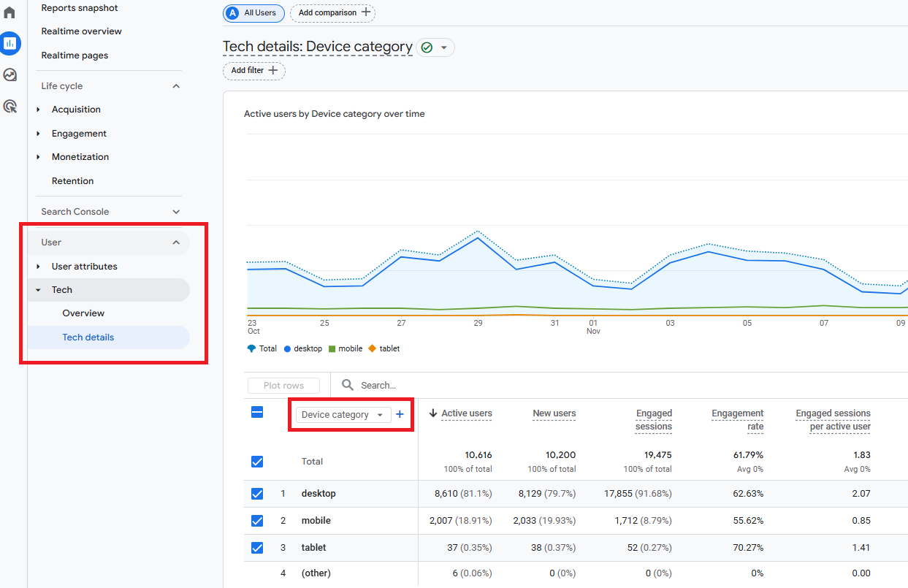This screenshot has height=588, width=908.
Task: Click the green checkmark report status icon
Action: [x=427, y=47]
